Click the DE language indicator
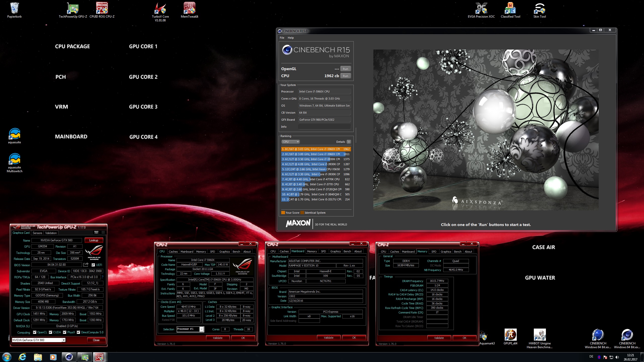Viewport: 644px width, 362px height. pyautogui.click(x=591, y=356)
